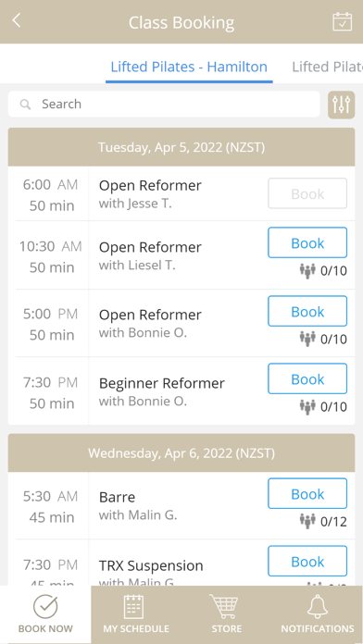Book the TRX Suspension class

pyautogui.click(x=307, y=561)
